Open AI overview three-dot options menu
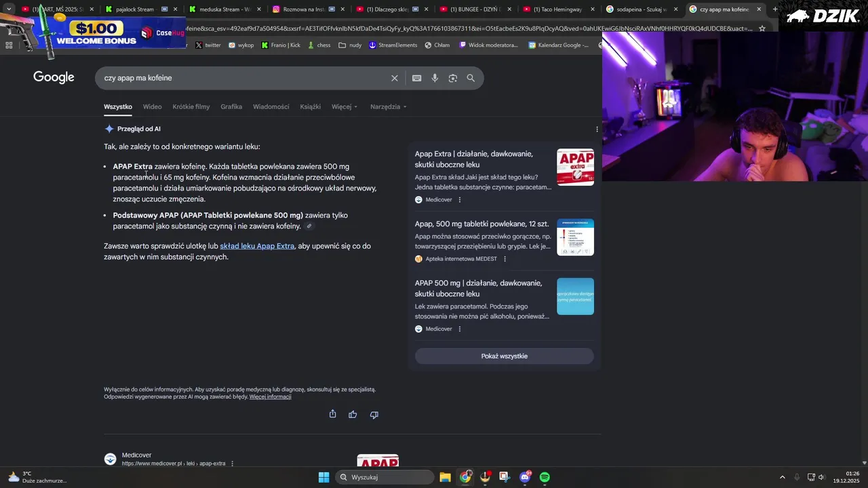 [x=597, y=129]
